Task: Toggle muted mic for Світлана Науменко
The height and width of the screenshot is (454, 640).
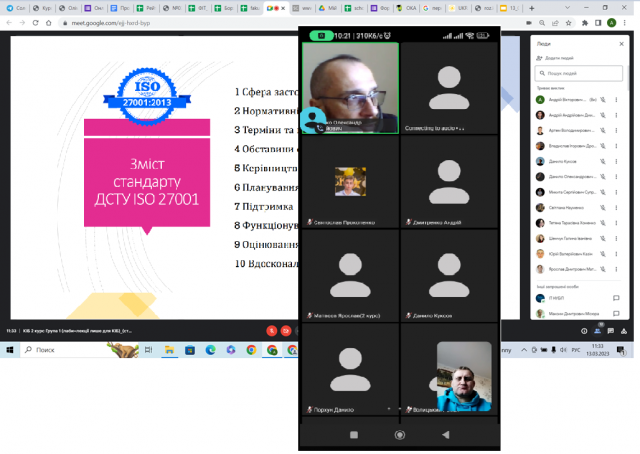Action: point(603,208)
